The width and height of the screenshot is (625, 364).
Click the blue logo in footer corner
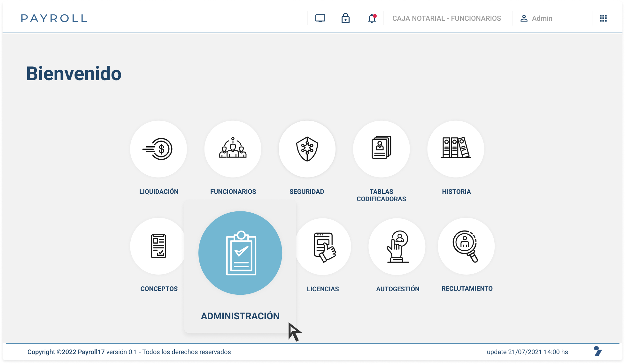point(598,351)
